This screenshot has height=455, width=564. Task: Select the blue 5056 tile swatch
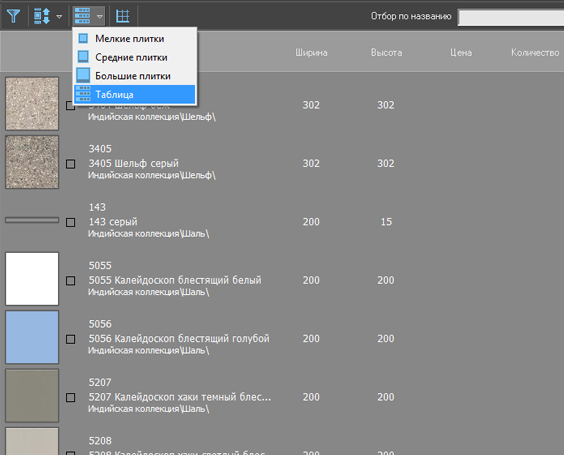click(32, 337)
